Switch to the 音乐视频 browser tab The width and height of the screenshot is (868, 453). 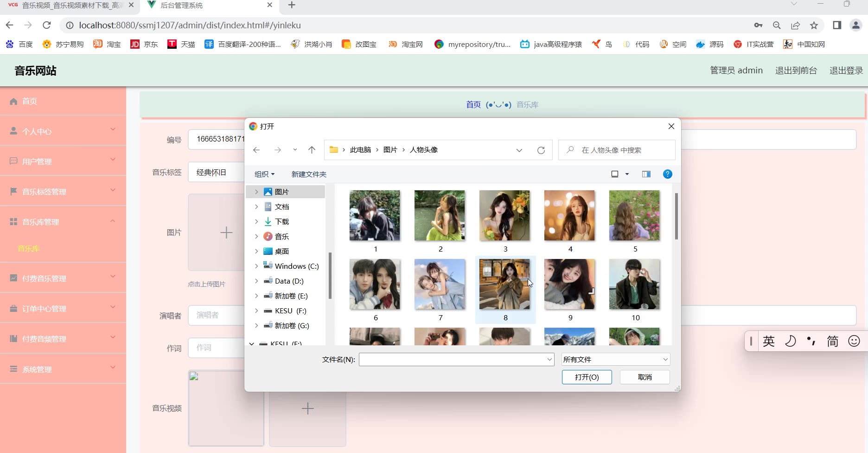coord(70,6)
